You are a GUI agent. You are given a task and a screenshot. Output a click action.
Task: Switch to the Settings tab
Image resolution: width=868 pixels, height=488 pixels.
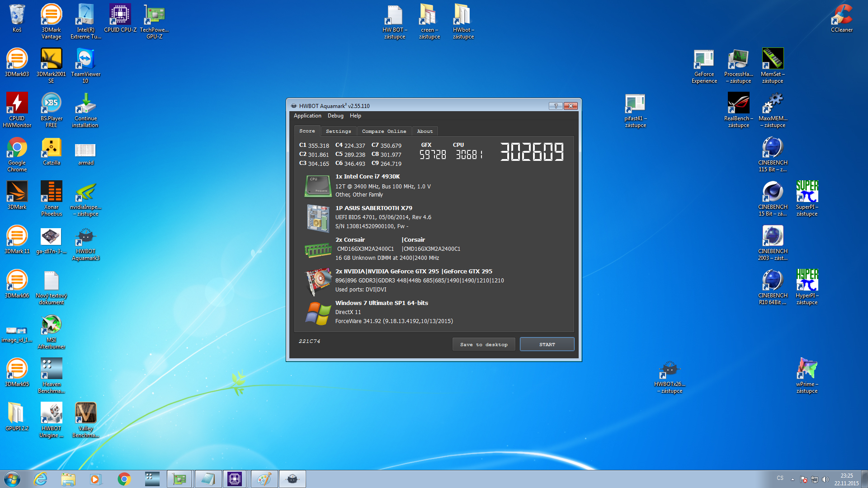coord(338,131)
